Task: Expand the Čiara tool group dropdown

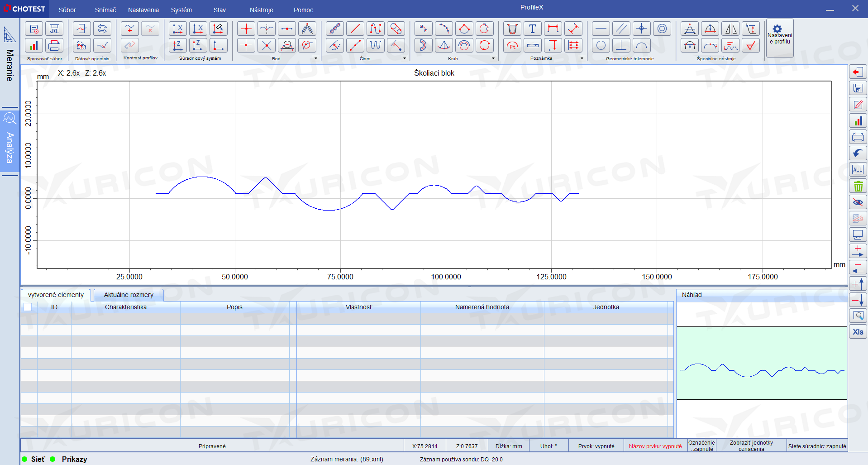Action: [x=405, y=58]
